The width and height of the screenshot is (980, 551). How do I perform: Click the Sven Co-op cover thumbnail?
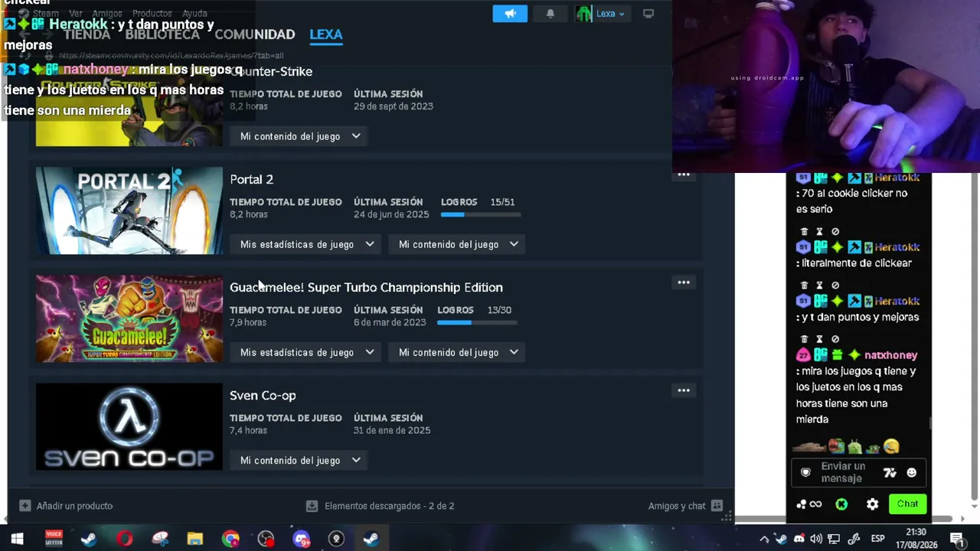tap(129, 426)
